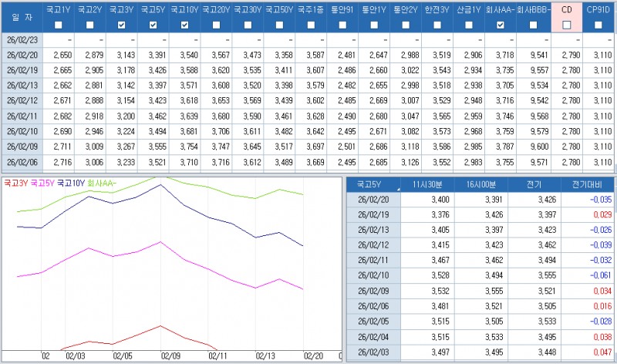Tick the 한전3Y checkbox
The width and height of the screenshot is (617, 364).
[x=437, y=25]
